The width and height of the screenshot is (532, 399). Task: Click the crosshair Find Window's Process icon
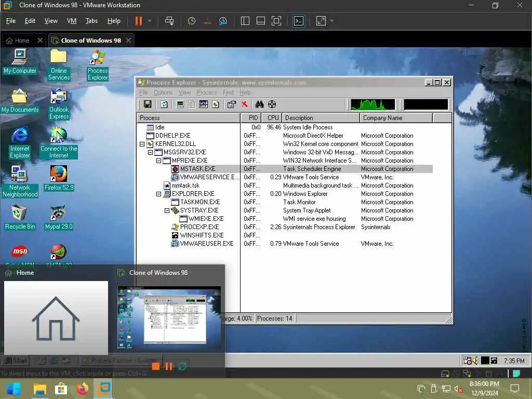pos(272,104)
